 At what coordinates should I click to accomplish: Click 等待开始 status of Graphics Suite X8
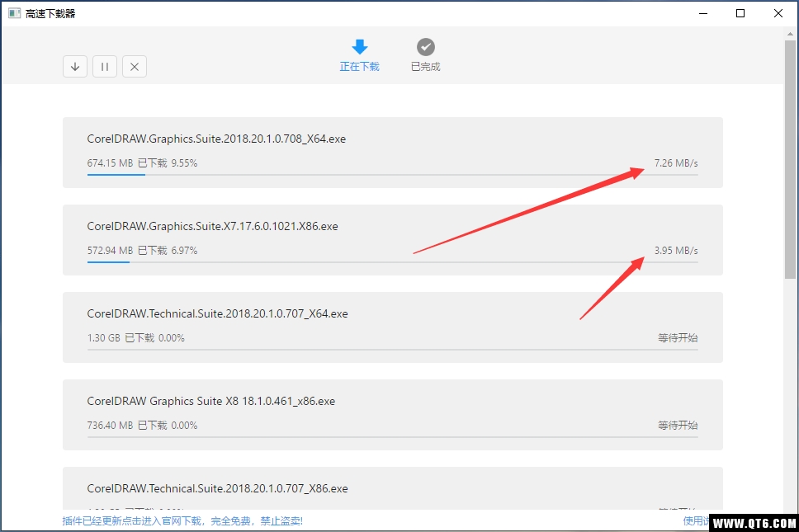coord(677,426)
